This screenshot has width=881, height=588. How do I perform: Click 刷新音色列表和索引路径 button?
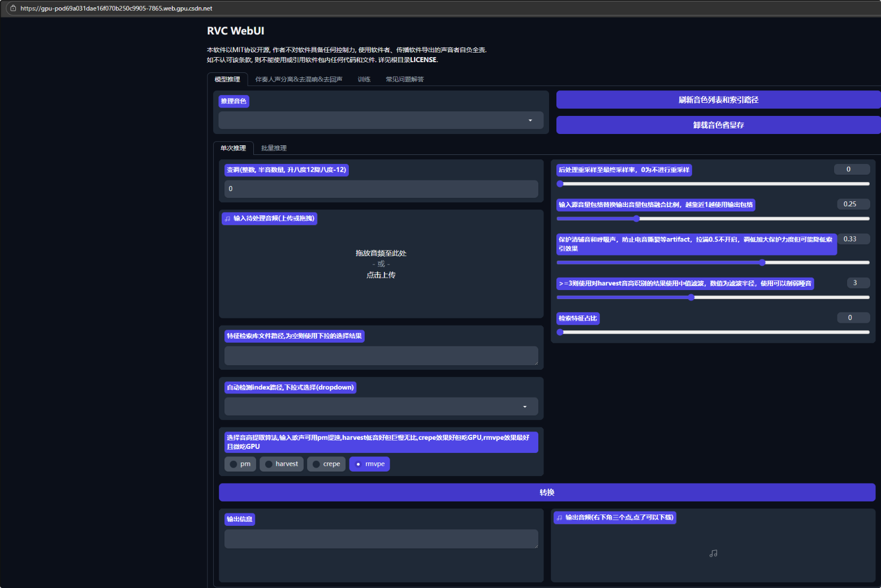tap(718, 100)
